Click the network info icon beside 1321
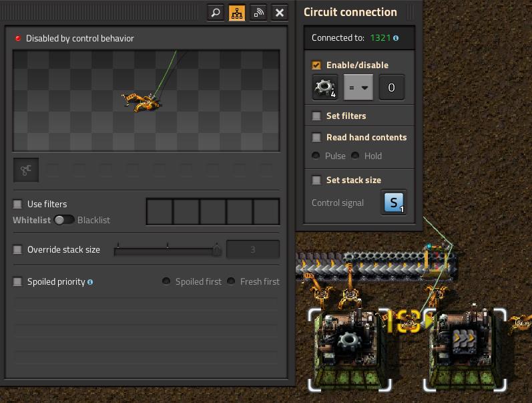 (396, 38)
